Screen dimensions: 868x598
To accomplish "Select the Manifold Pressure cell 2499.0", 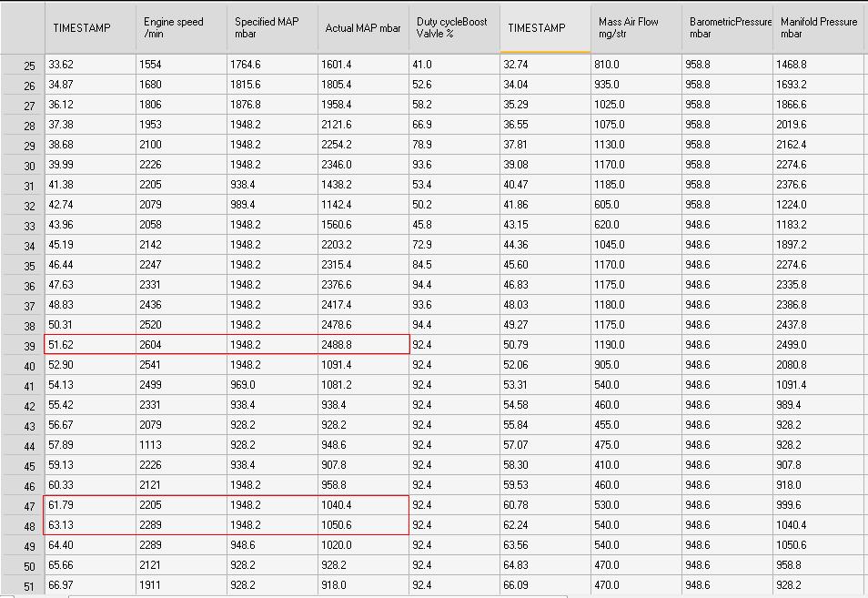I will pos(819,345).
